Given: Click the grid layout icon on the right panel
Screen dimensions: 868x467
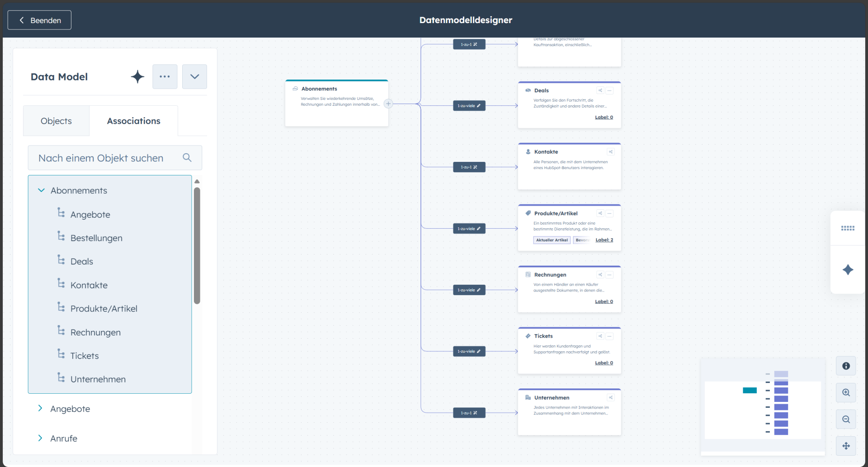Looking at the screenshot, I should click(x=849, y=228).
